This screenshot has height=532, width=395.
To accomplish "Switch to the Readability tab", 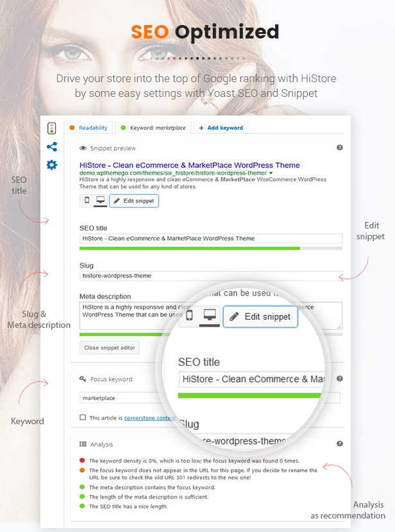I will [x=88, y=128].
